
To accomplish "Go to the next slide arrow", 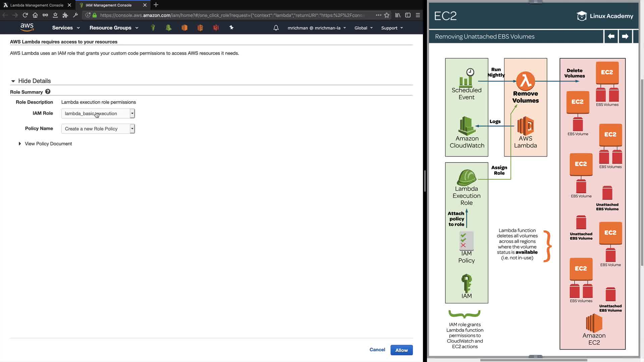I will tap(625, 36).
